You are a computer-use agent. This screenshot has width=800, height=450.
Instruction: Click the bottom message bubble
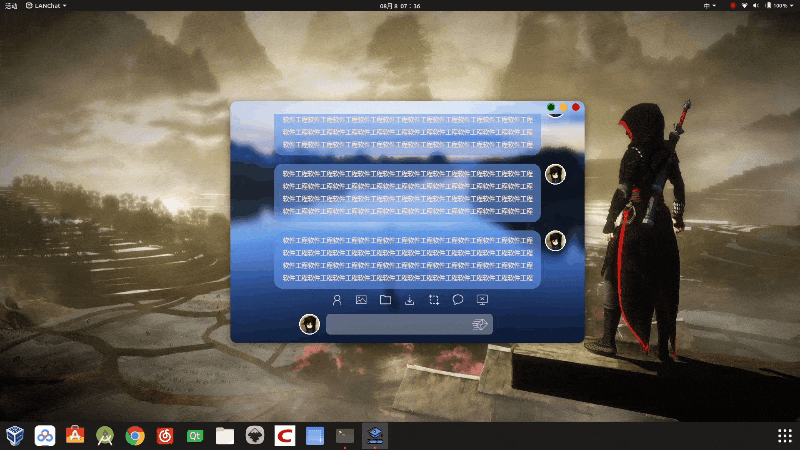click(408, 259)
